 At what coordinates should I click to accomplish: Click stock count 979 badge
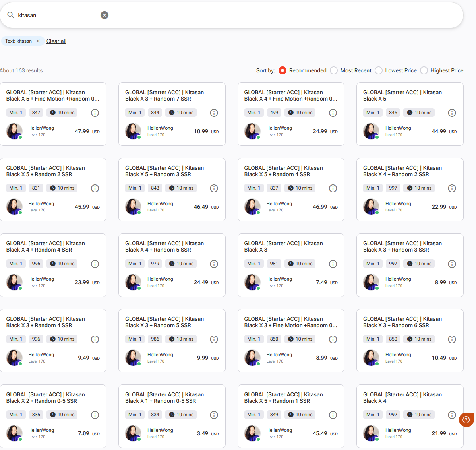tap(155, 264)
